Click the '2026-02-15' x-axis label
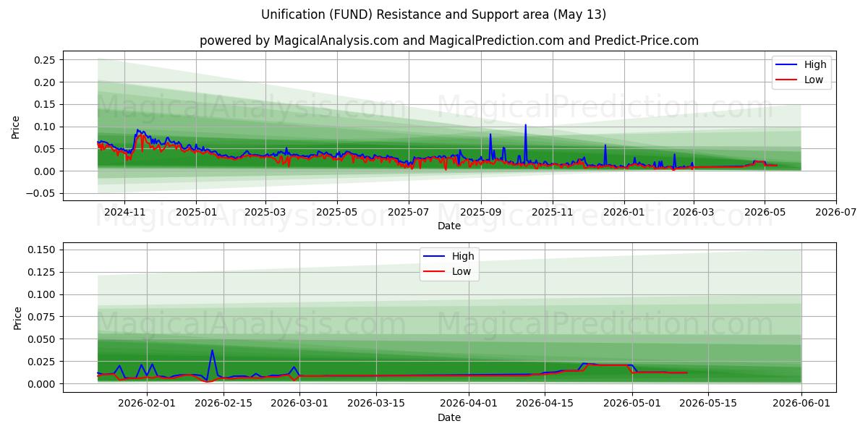868x434 pixels. [224, 404]
